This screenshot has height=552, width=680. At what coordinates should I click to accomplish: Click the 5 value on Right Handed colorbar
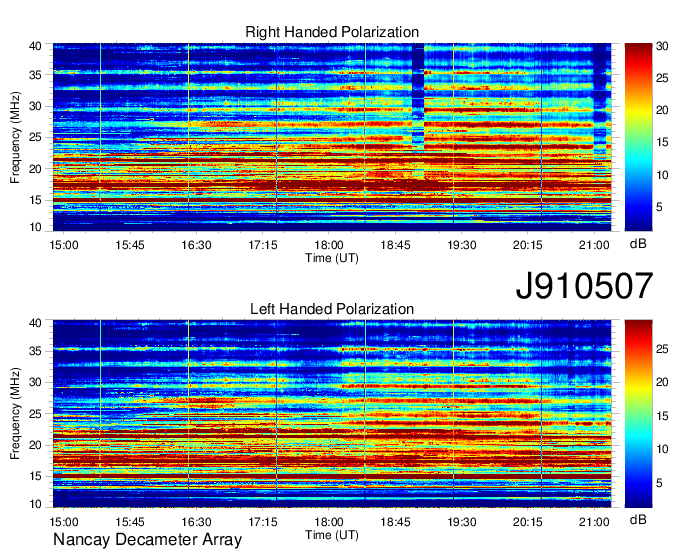coord(659,207)
